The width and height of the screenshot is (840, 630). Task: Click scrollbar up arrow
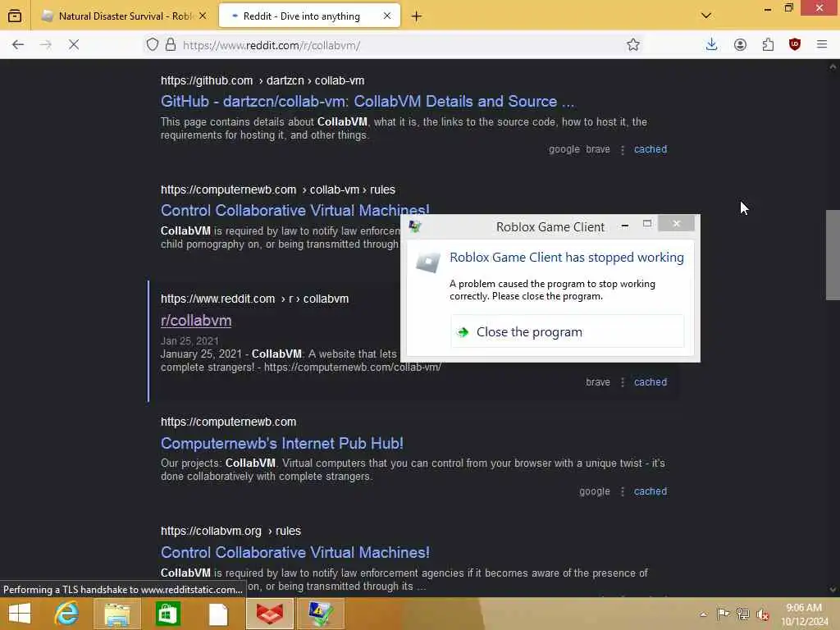click(833, 66)
